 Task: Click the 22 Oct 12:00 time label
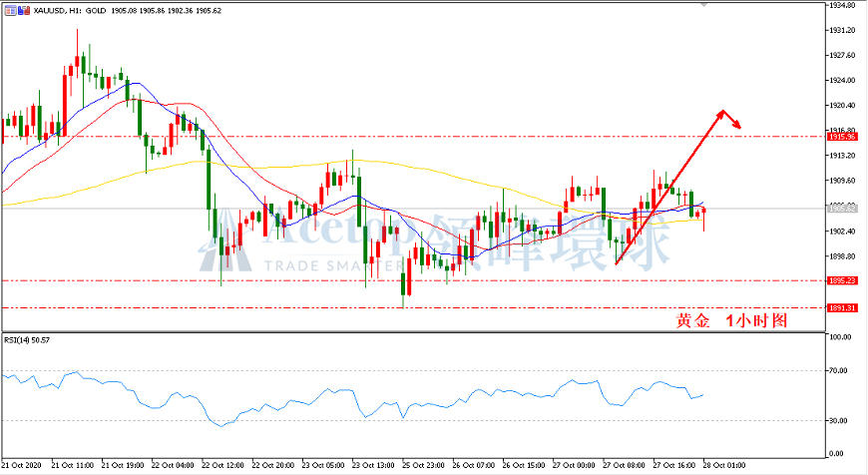click(x=222, y=465)
